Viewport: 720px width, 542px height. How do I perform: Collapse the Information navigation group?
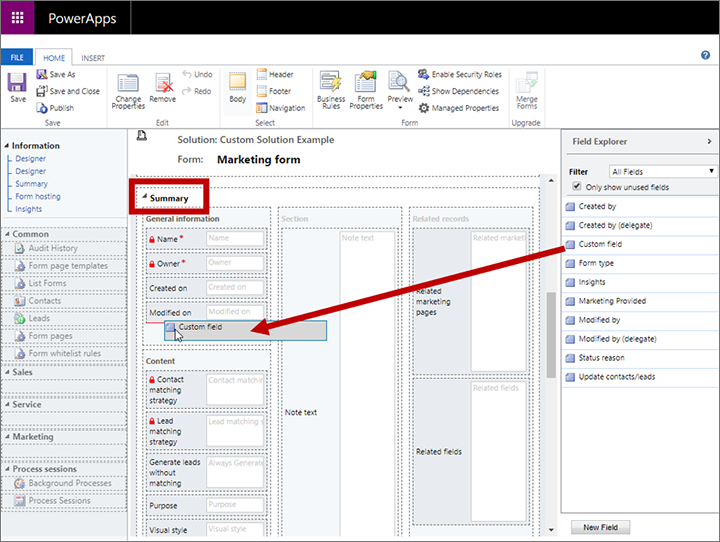[x=7, y=146]
